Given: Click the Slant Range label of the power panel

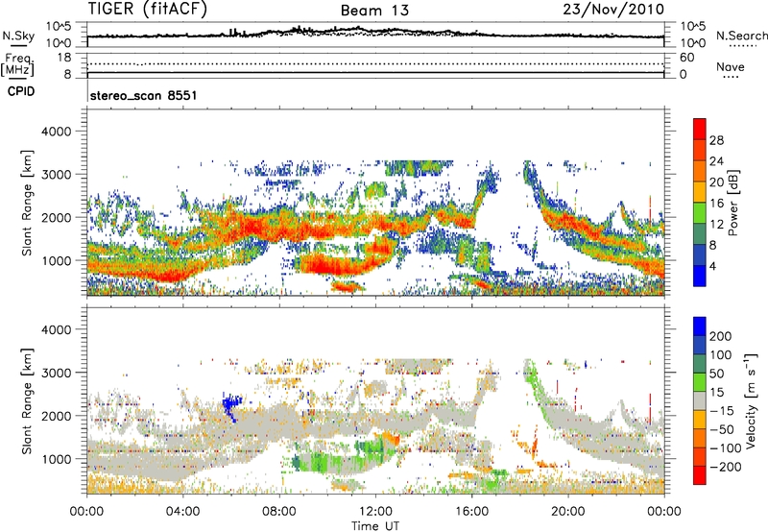Looking at the screenshot, I should coord(27,203).
